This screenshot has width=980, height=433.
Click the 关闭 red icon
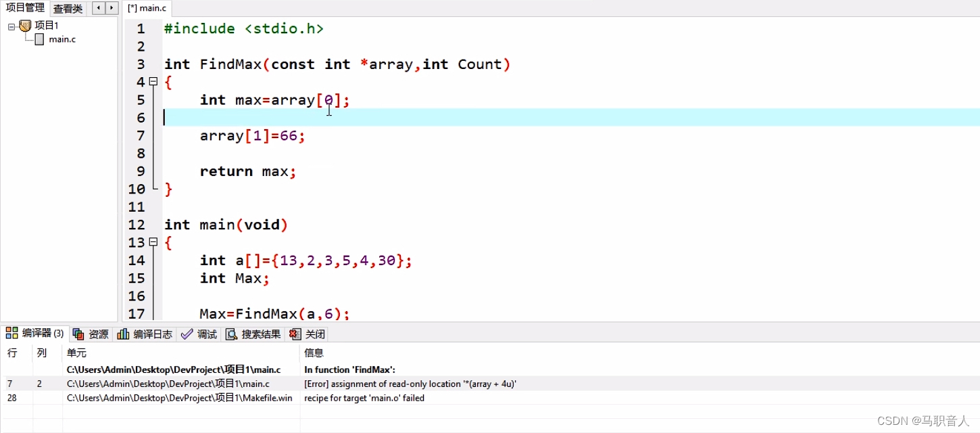[x=295, y=334]
